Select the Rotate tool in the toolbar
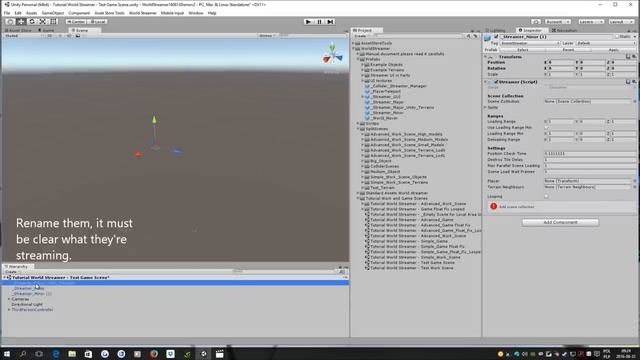Screen dimensions: 640x360 click(32, 22)
